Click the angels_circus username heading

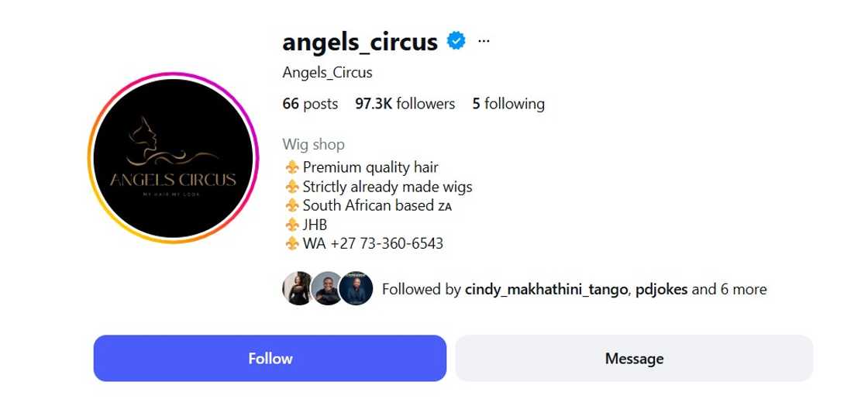click(360, 42)
